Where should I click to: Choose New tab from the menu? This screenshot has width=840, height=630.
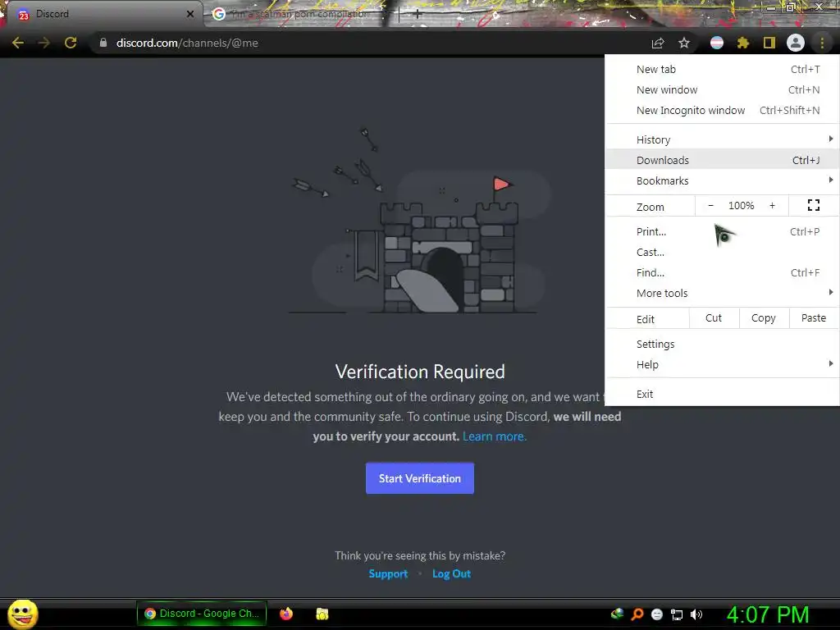(x=722, y=69)
